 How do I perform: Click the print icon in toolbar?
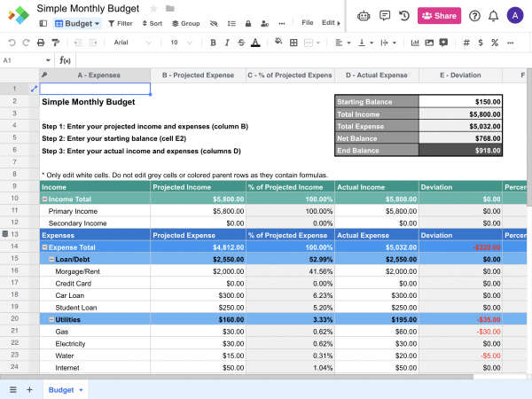point(41,43)
